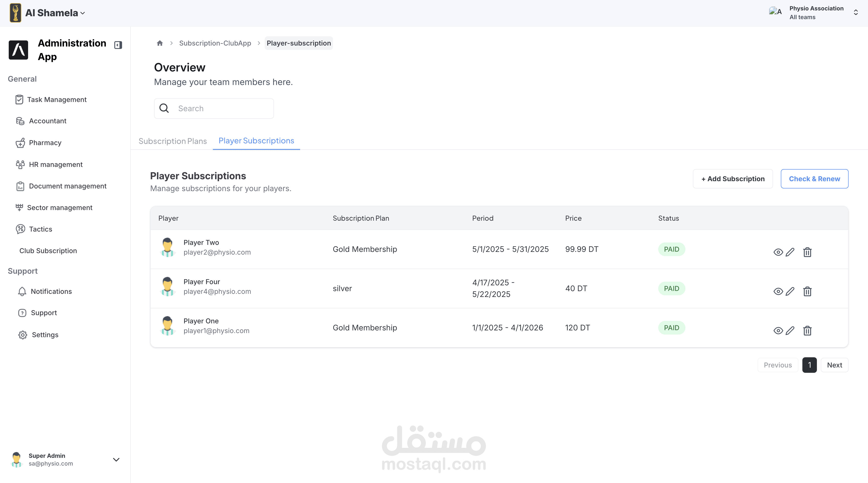Click the silver subscription plan cell

(342, 288)
